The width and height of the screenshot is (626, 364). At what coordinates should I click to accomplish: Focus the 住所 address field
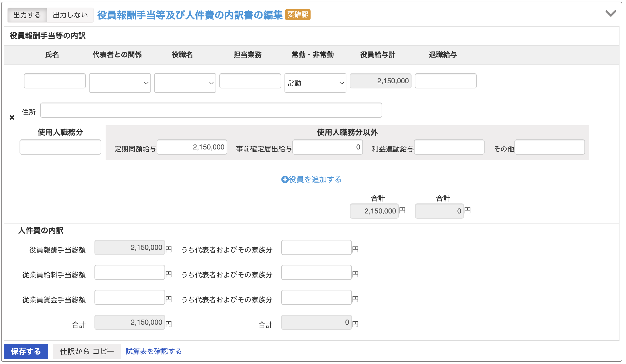(x=211, y=110)
